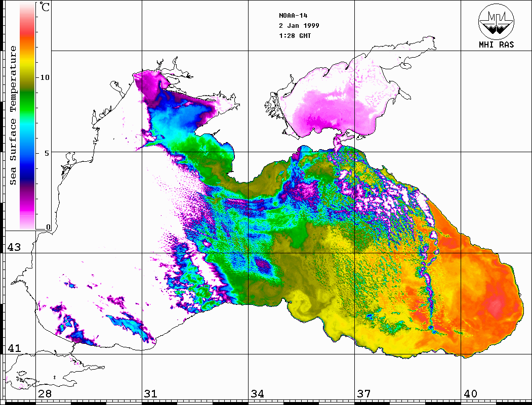Image resolution: width=532 pixels, height=405 pixels.
Task: Click the °C unit label
Action: 44,7
